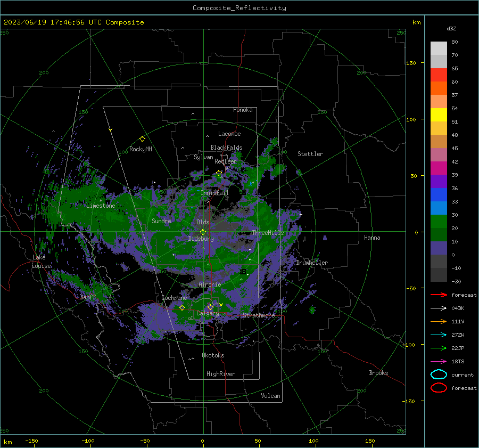Screen dimensions: 479x448
Task: Click the 80 dBZ light gray swatch
Action: pyautogui.click(x=439, y=48)
